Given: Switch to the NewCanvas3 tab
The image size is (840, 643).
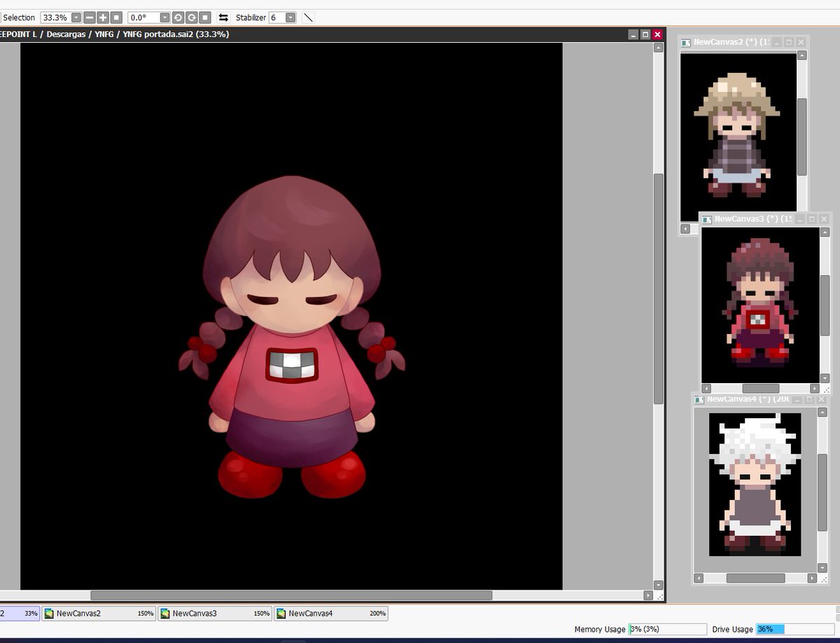Looking at the screenshot, I should click(215, 614).
